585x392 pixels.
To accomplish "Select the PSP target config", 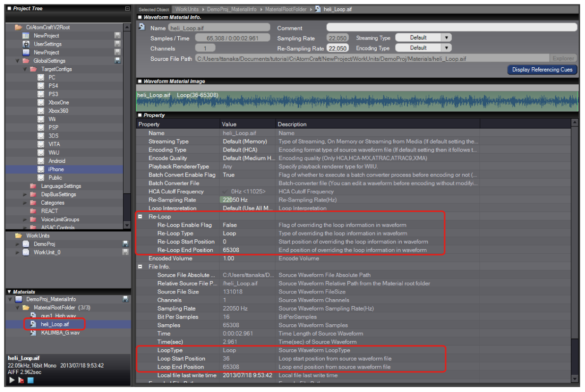I will (x=54, y=128).
